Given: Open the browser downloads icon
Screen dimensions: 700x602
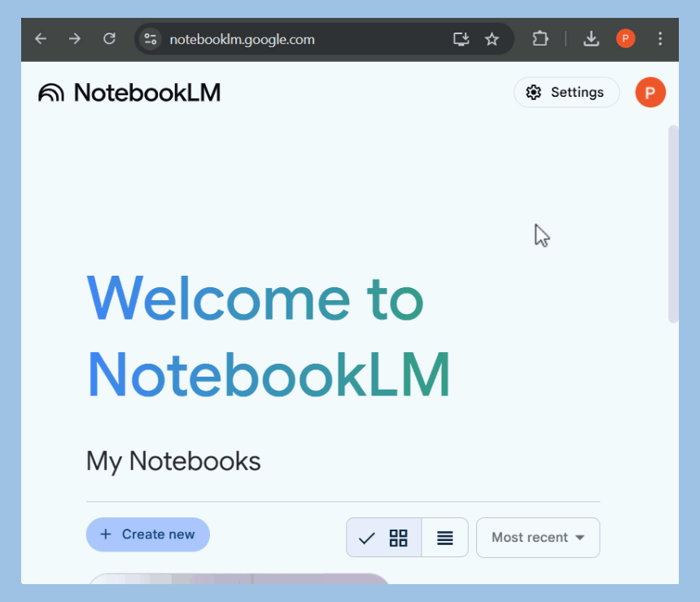Looking at the screenshot, I should (591, 38).
